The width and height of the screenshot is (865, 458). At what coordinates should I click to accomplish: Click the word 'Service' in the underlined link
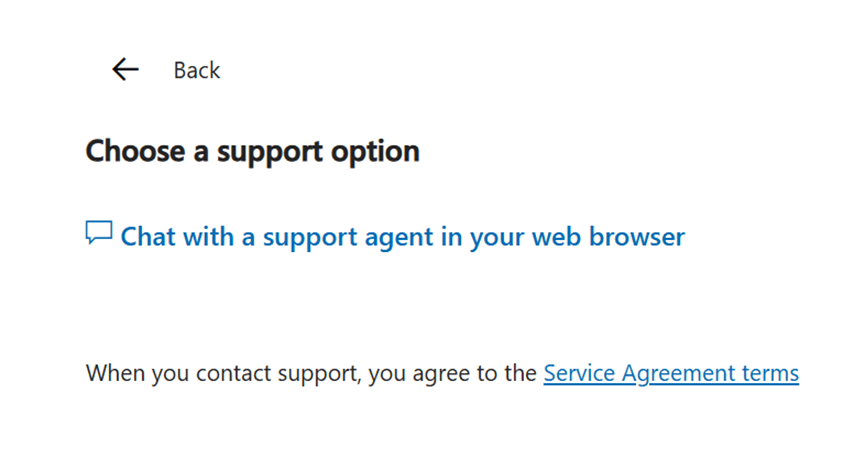tap(579, 373)
